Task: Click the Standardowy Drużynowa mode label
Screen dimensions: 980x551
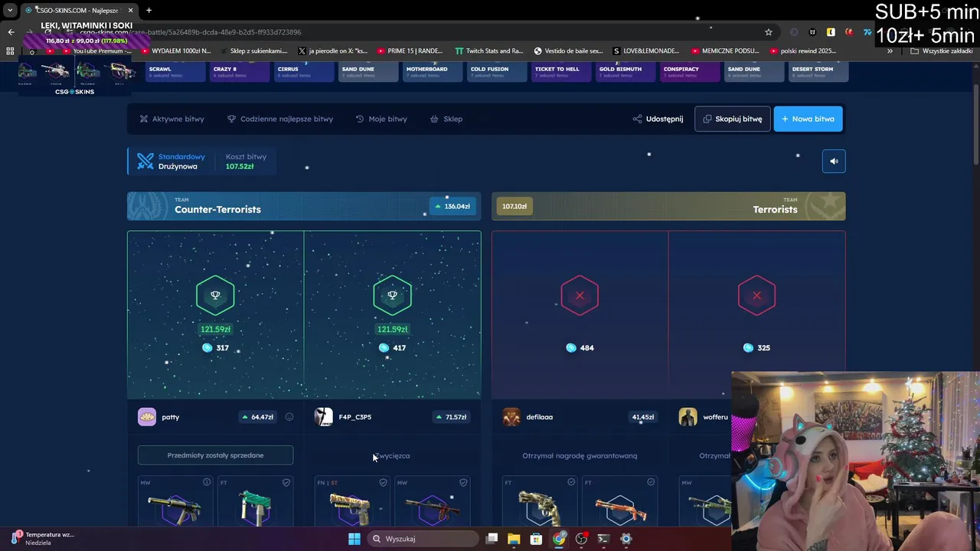Action: click(181, 161)
